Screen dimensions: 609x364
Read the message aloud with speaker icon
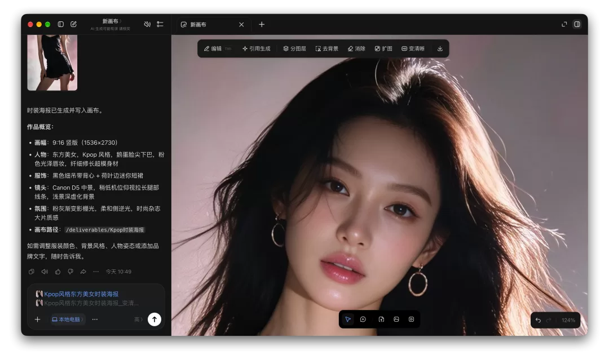45,272
